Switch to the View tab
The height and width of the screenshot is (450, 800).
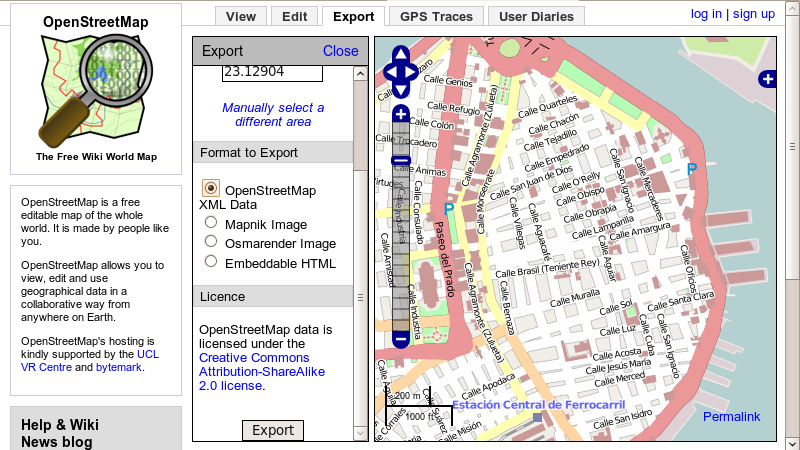click(241, 16)
